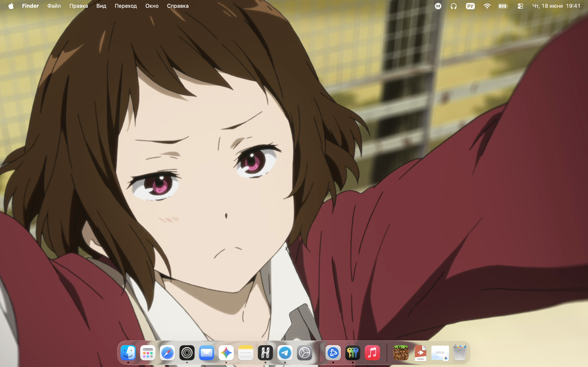Open the Файл menu
This screenshot has height=367, width=588.
[x=54, y=6]
